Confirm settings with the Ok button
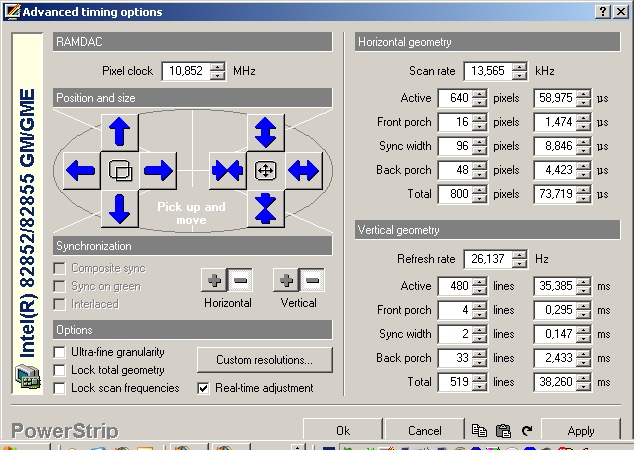The width and height of the screenshot is (634, 450). pyautogui.click(x=343, y=431)
